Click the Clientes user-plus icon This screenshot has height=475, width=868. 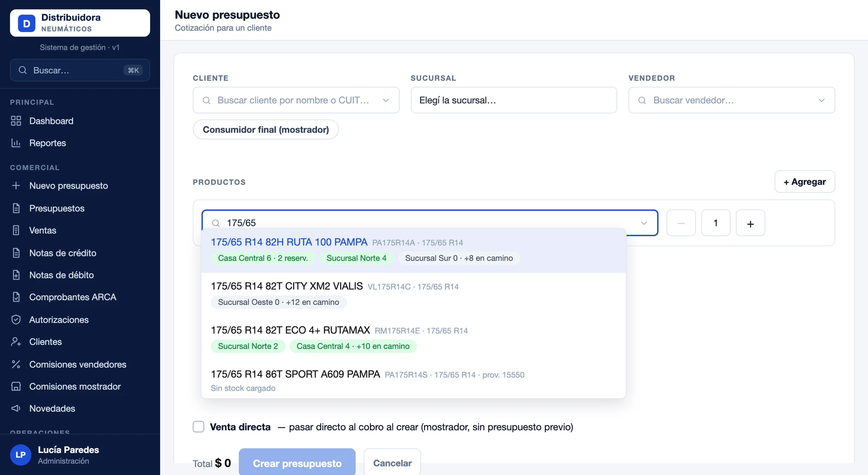coord(16,342)
